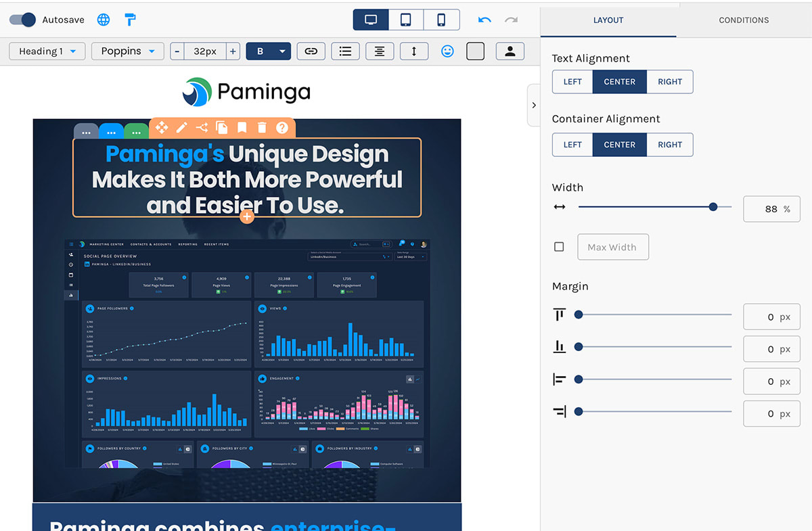This screenshot has width=812, height=531.
Task: Select the move element icon
Action: click(162, 127)
